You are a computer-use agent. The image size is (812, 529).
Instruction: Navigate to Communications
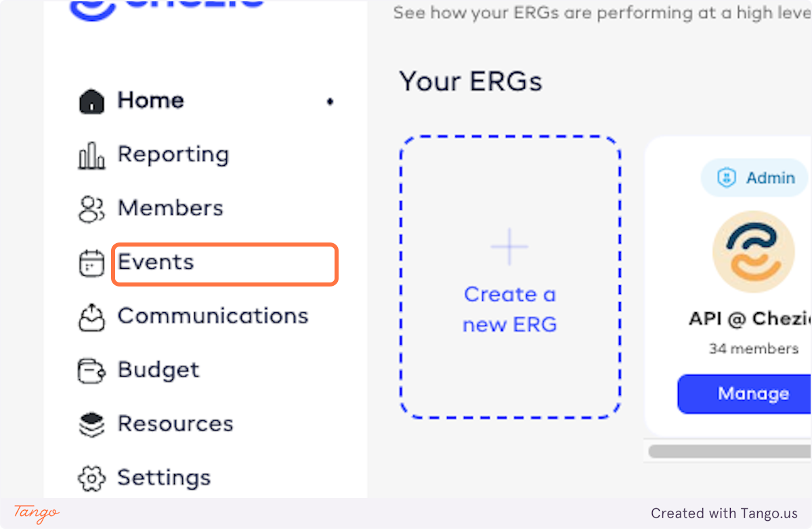213,316
